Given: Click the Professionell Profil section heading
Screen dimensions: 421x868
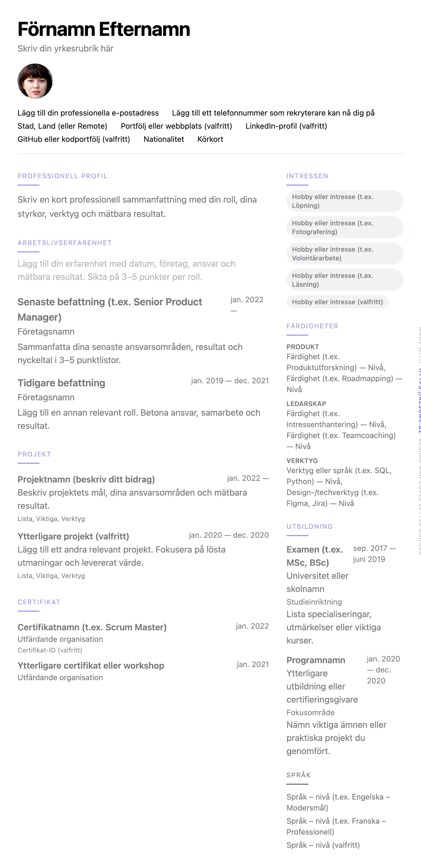Looking at the screenshot, I should [x=62, y=176].
